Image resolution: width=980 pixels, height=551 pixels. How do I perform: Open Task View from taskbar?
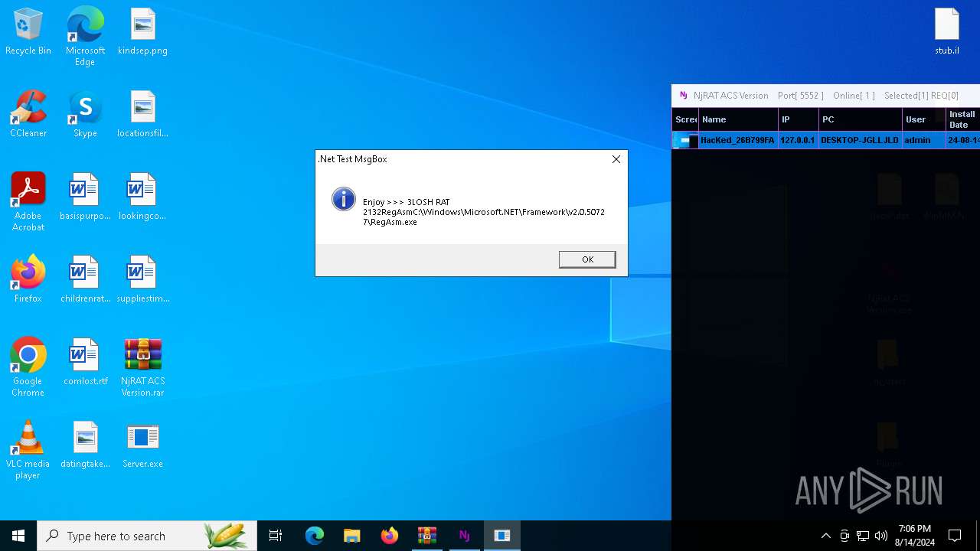coord(276,536)
